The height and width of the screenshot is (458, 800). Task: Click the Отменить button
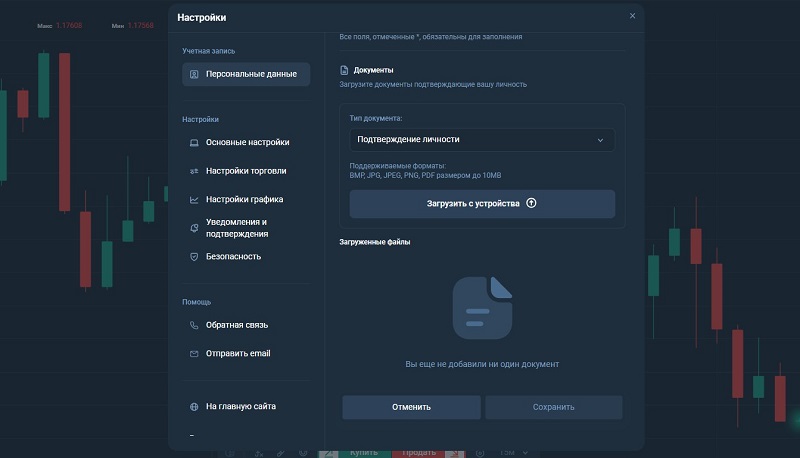pos(411,407)
